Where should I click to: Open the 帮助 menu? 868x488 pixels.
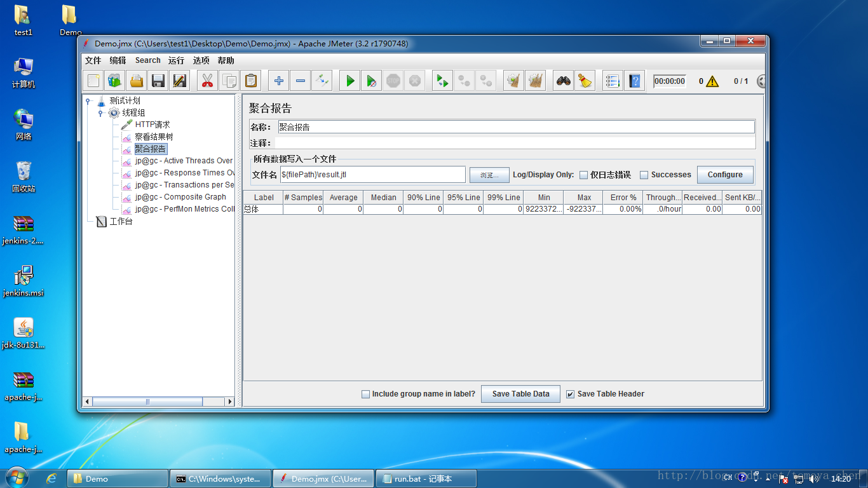pyautogui.click(x=226, y=60)
